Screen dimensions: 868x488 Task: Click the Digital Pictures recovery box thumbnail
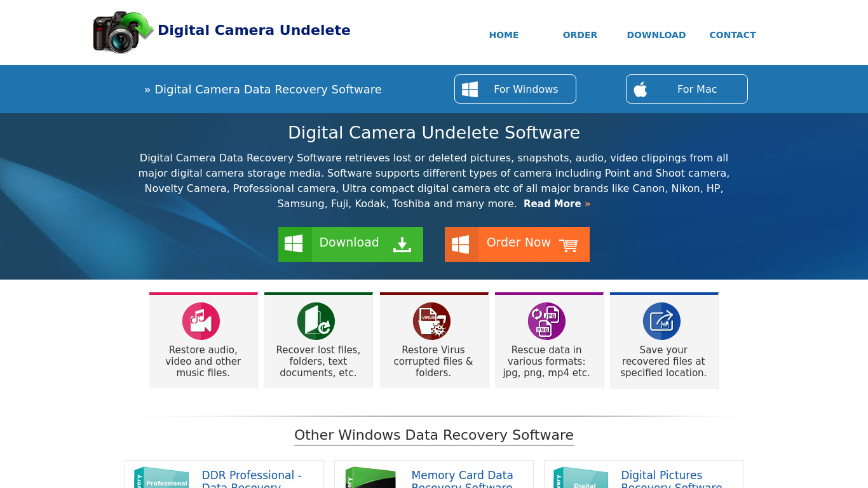[581, 478]
